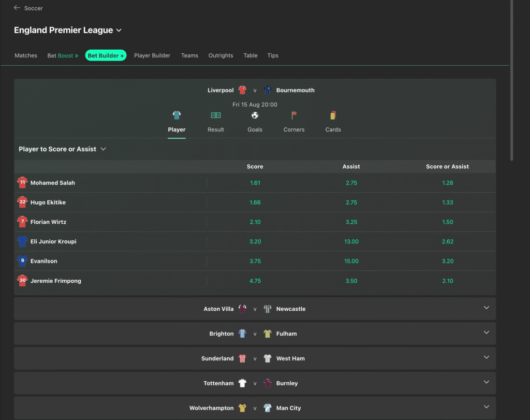The height and width of the screenshot is (420, 530).
Task: Select the Bet Builder + tab
Action: pyautogui.click(x=106, y=55)
